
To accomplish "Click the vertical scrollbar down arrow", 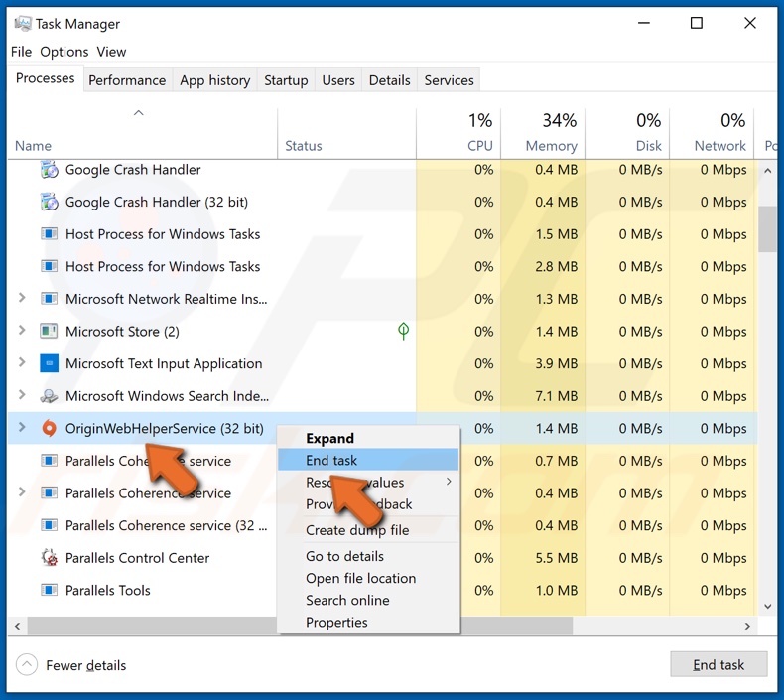I will pyautogui.click(x=767, y=606).
